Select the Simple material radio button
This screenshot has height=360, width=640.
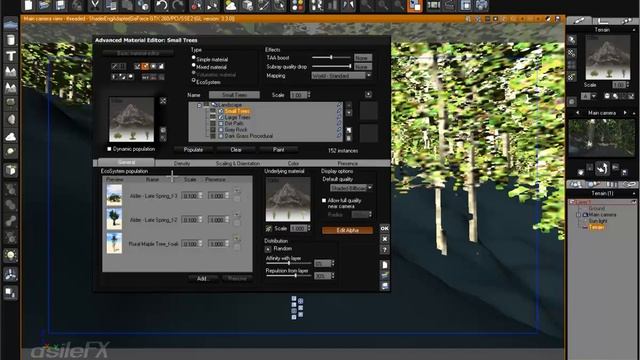193,59
